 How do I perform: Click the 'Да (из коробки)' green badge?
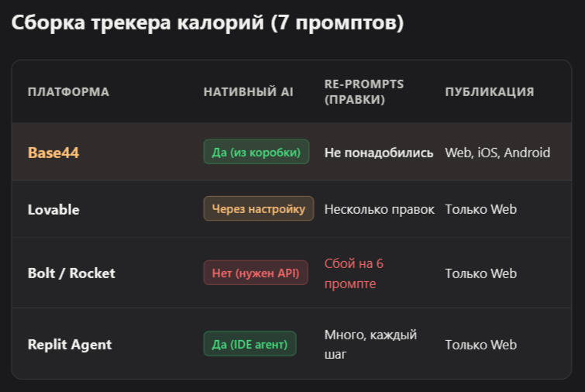pos(256,152)
